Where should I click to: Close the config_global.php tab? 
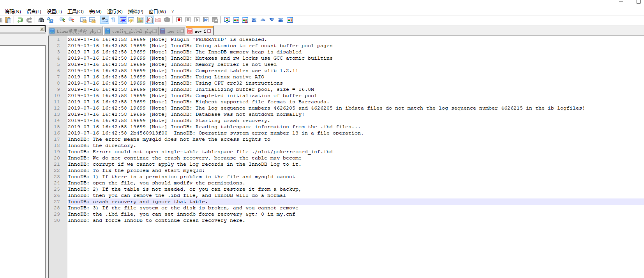pos(155,31)
